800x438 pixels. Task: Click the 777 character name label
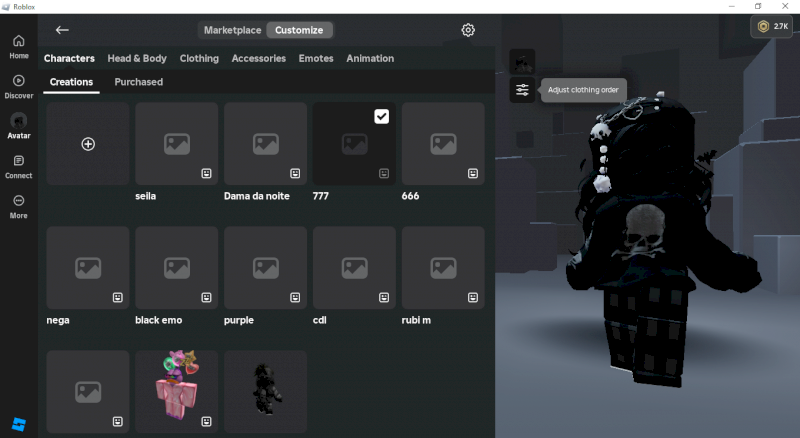321,196
